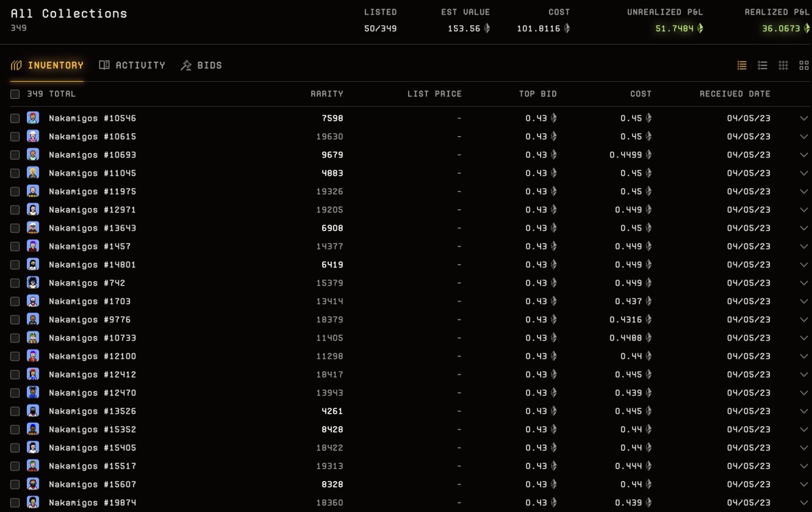This screenshot has height=512, width=812.
Task: Open Nakamigos #11045 avatar thumbnail
Action: point(32,173)
